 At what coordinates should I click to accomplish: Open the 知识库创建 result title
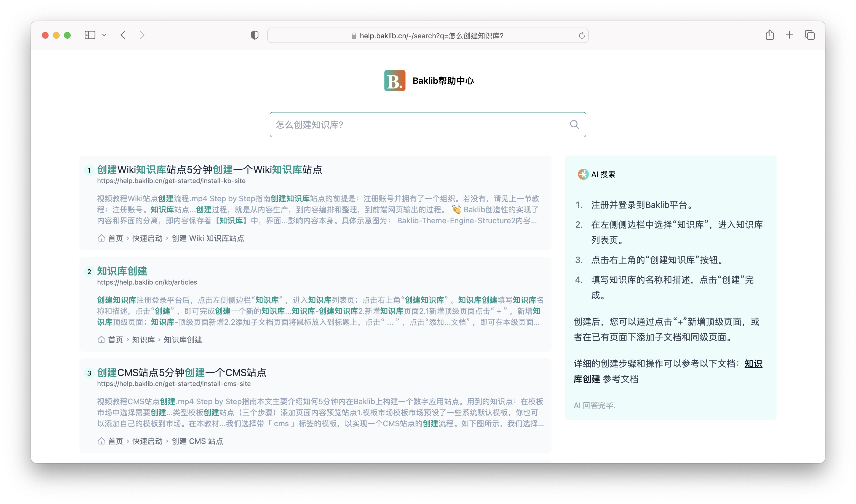pyautogui.click(x=122, y=271)
